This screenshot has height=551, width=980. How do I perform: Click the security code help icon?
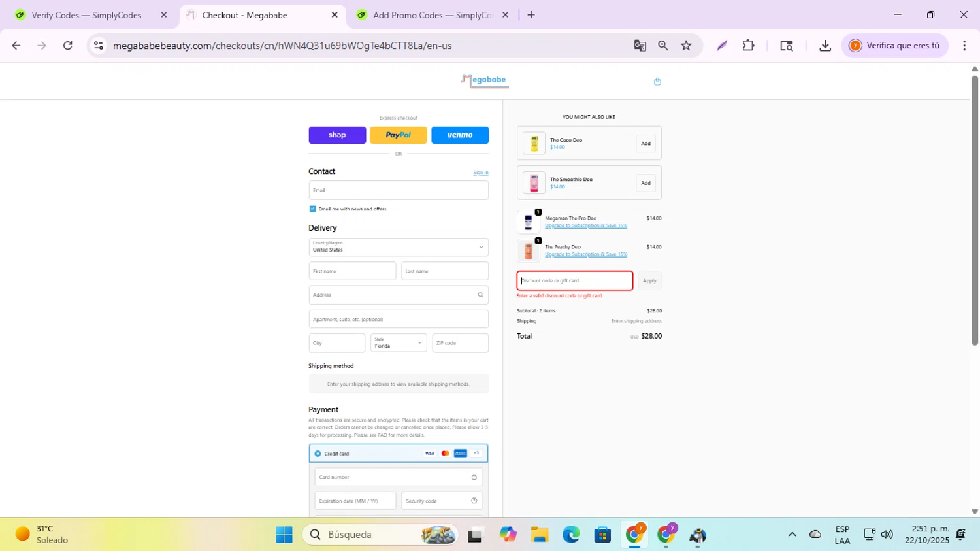[x=474, y=501]
